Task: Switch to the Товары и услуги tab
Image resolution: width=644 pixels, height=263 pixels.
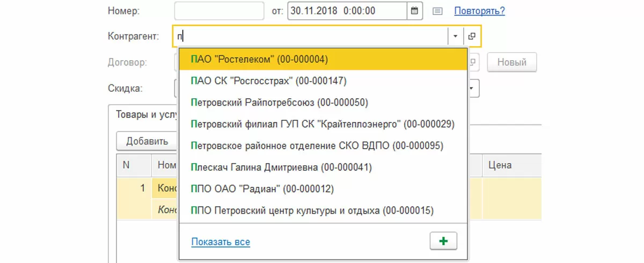Action: click(143, 114)
